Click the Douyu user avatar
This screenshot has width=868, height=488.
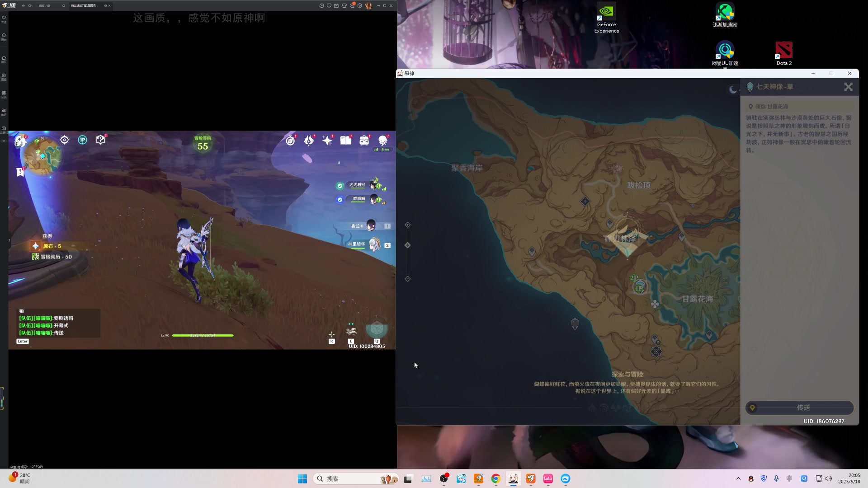[368, 5]
